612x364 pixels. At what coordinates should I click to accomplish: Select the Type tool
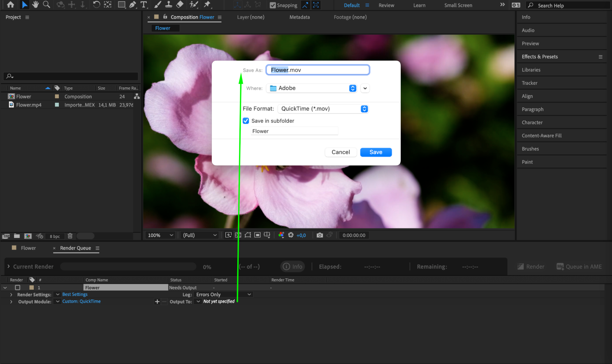coord(144,5)
